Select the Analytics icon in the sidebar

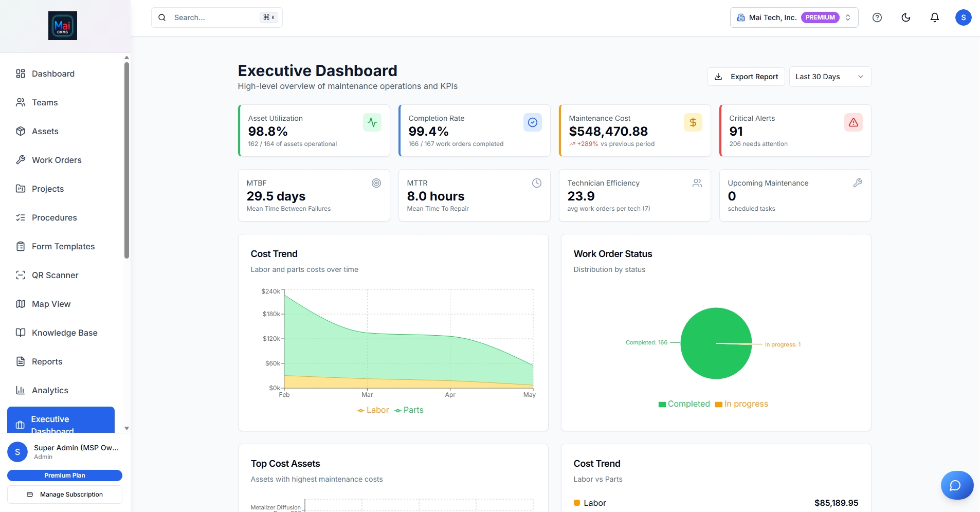pos(21,390)
